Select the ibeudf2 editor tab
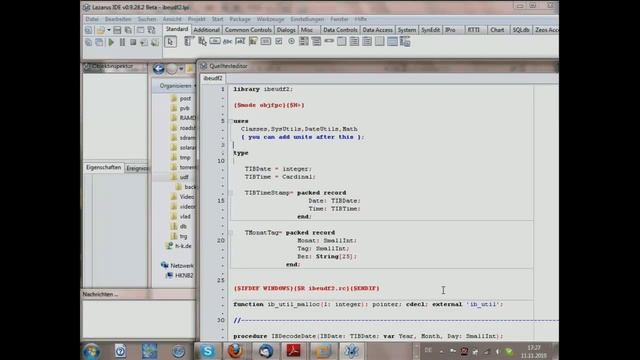The height and width of the screenshot is (360, 640). [213, 78]
